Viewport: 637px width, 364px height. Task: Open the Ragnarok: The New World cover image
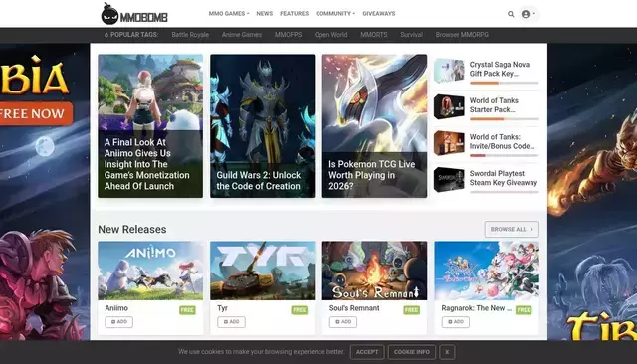tap(487, 271)
